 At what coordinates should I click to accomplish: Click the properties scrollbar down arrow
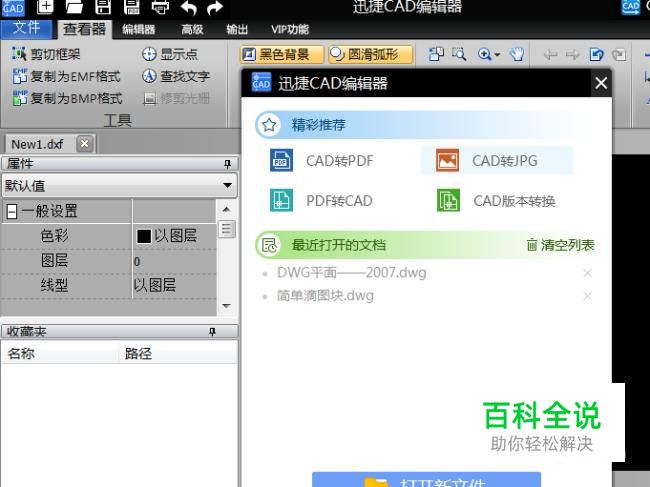[226, 306]
